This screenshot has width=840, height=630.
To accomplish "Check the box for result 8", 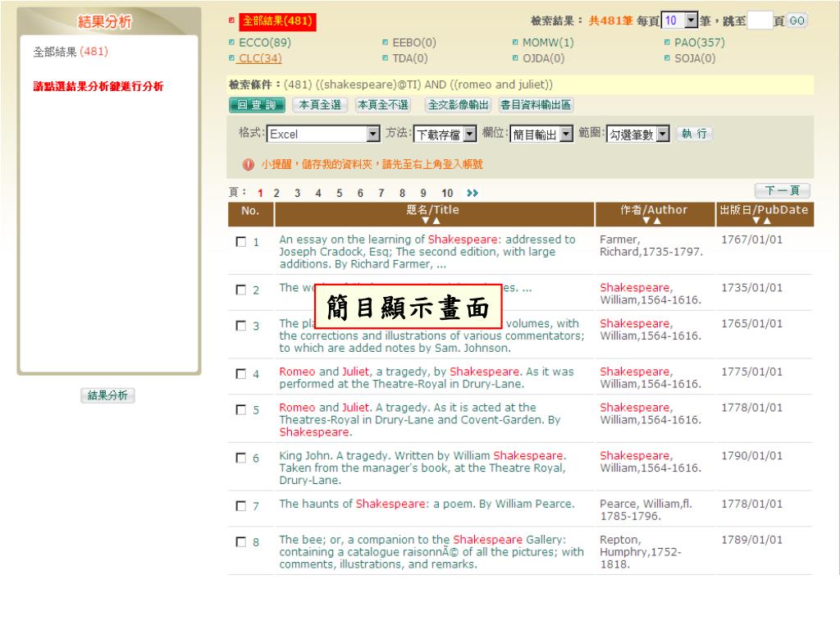I will pos(241,542).
